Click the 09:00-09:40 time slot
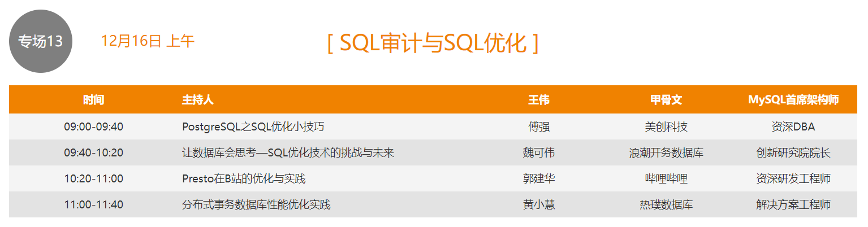This screenshot has height=227, width=868. point(93,126)
